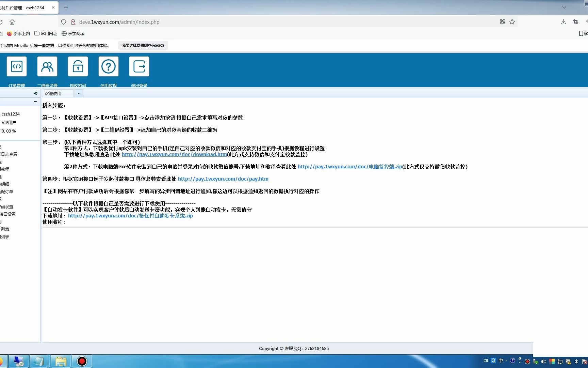Open the 电脑监控端.zip download link
The image size is (588, 368).
point(350,167)
